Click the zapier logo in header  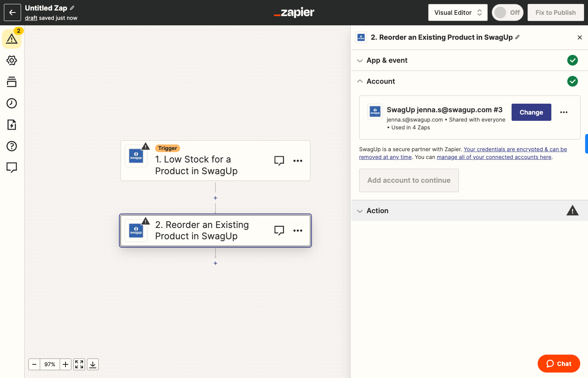(x=294, y=12)
